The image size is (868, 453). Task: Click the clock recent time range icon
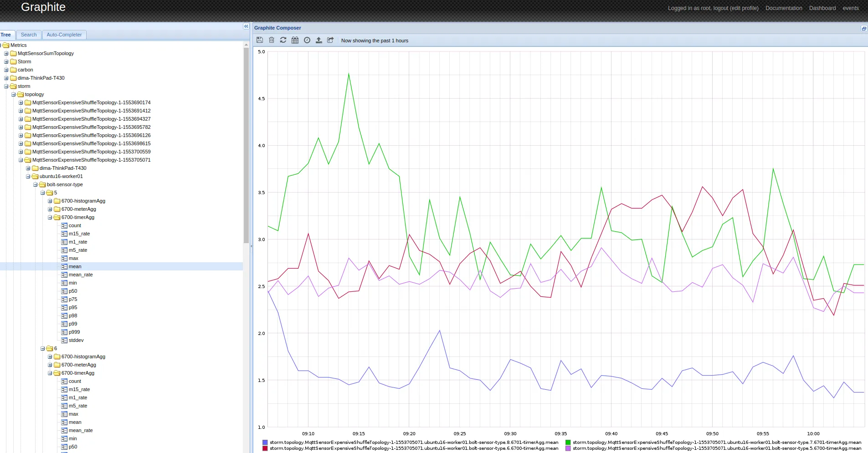307,40
